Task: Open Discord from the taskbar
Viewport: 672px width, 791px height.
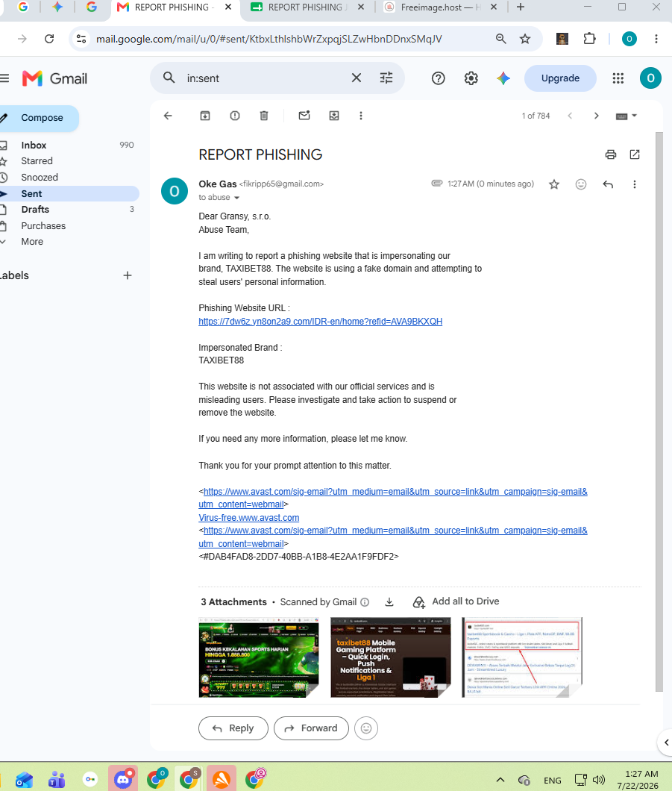Action: [x=122, y=780]
